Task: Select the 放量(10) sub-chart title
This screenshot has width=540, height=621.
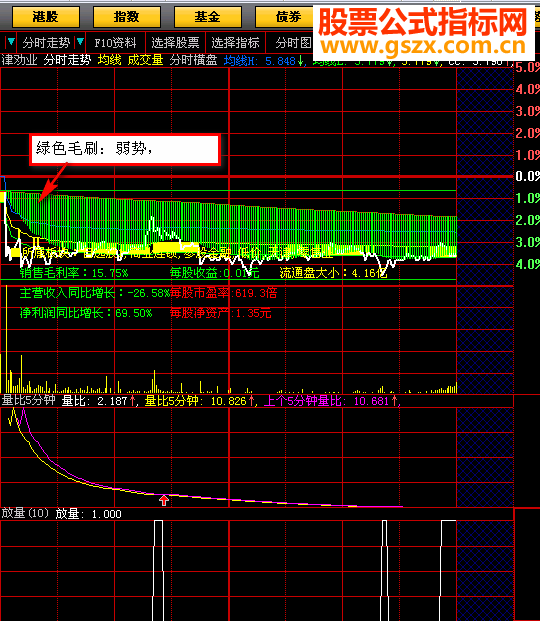Action: click(x=25, y=513)
